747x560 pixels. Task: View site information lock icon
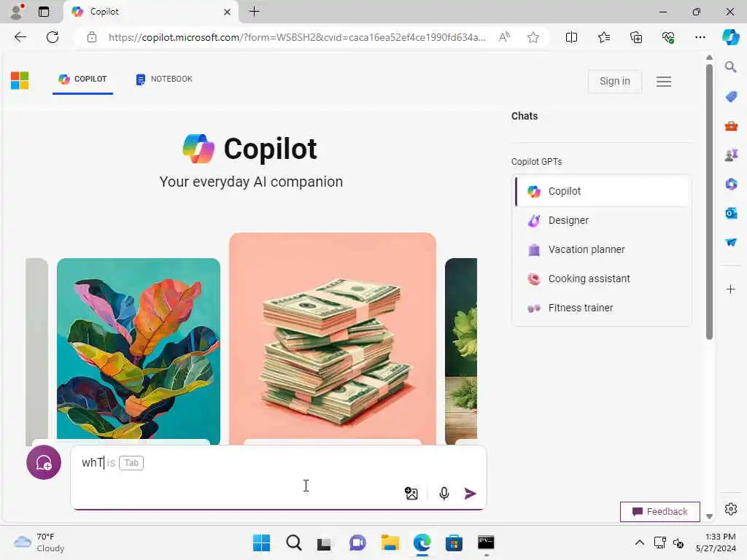[x=92, y=37]
